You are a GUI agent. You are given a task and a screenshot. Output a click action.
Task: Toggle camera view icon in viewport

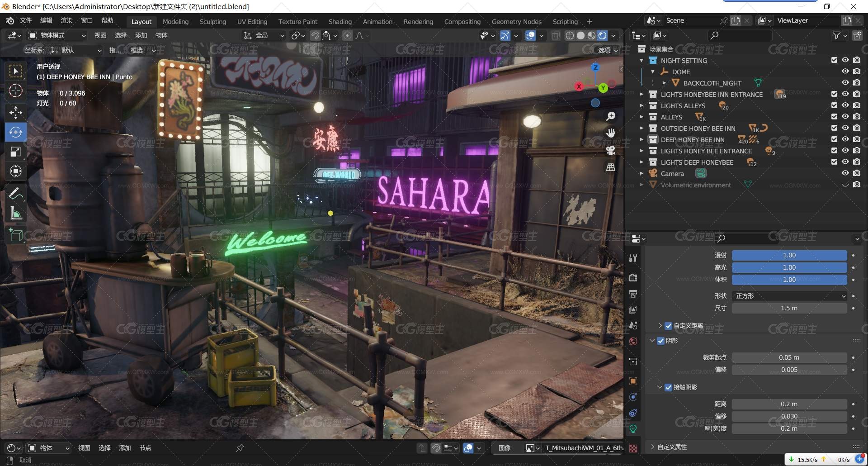tap(611, 150)
